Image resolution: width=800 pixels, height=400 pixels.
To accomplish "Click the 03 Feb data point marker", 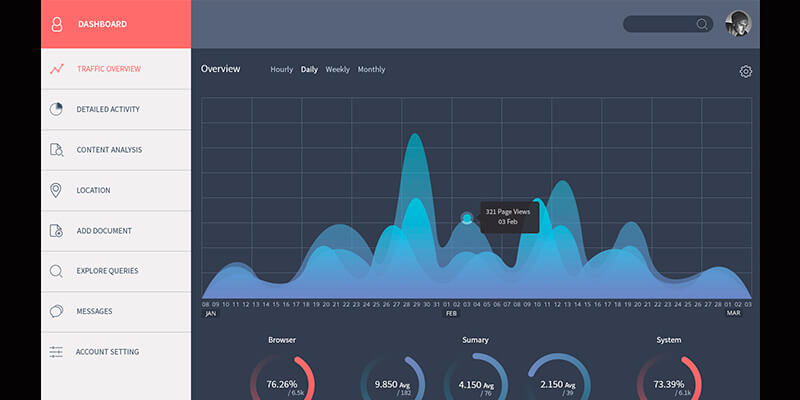I will tap(467, 218).
